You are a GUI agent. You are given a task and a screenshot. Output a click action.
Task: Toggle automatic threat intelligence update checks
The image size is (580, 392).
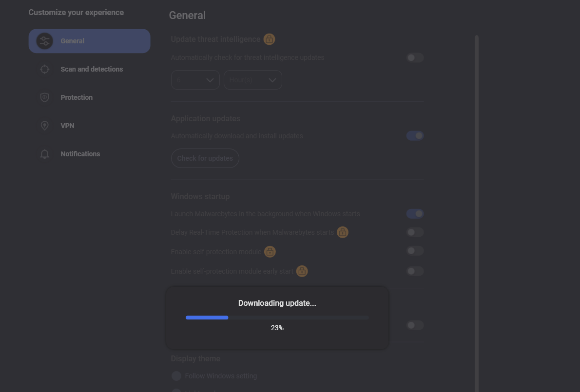[x=415, y=57]
